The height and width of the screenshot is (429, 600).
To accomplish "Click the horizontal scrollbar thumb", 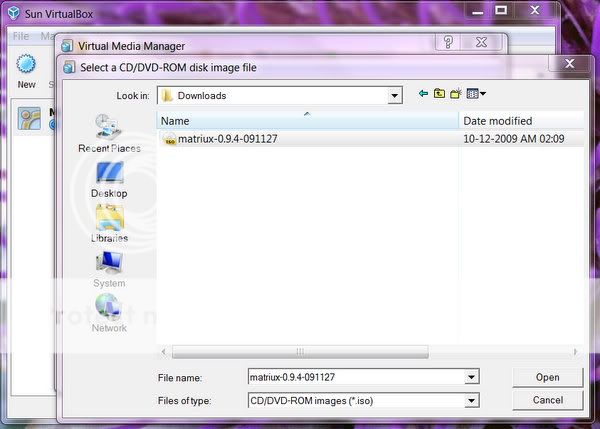I will click(x=300, y=351).
